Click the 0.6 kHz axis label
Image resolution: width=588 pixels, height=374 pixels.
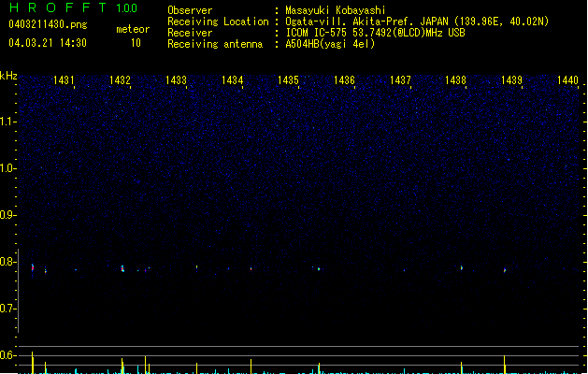[7, 355]
